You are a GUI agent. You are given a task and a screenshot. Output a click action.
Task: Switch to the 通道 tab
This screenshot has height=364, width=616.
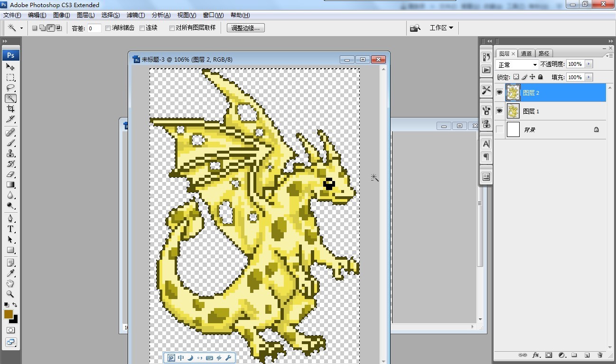coord(526,54)
